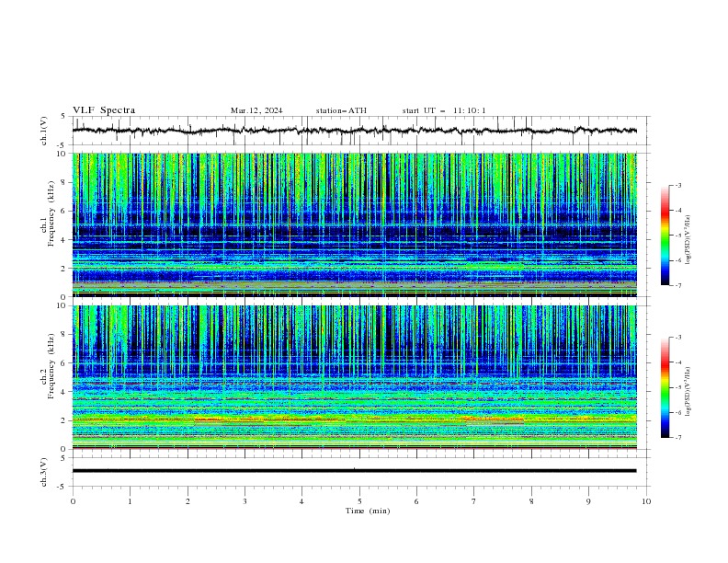Viewport: 728px width, 563px height.
Task: Click time axis tick label "5"
Action: (359, 501)
